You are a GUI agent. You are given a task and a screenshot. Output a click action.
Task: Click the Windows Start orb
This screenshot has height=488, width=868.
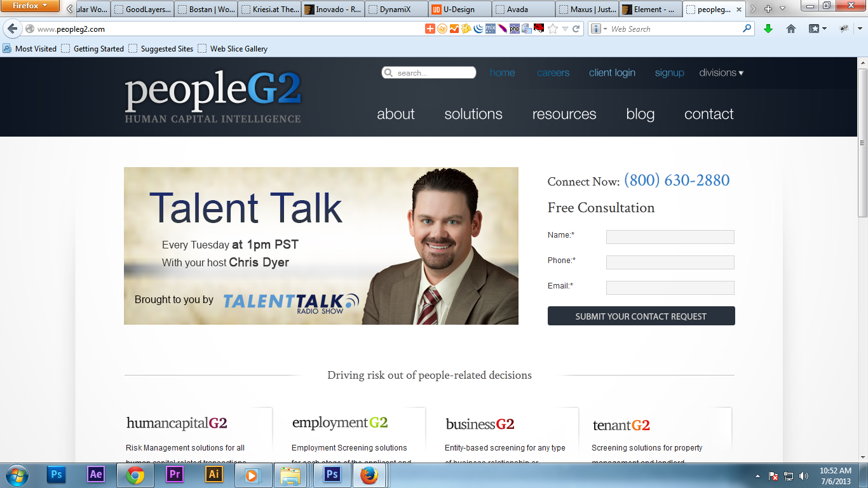tap(17, 475)
